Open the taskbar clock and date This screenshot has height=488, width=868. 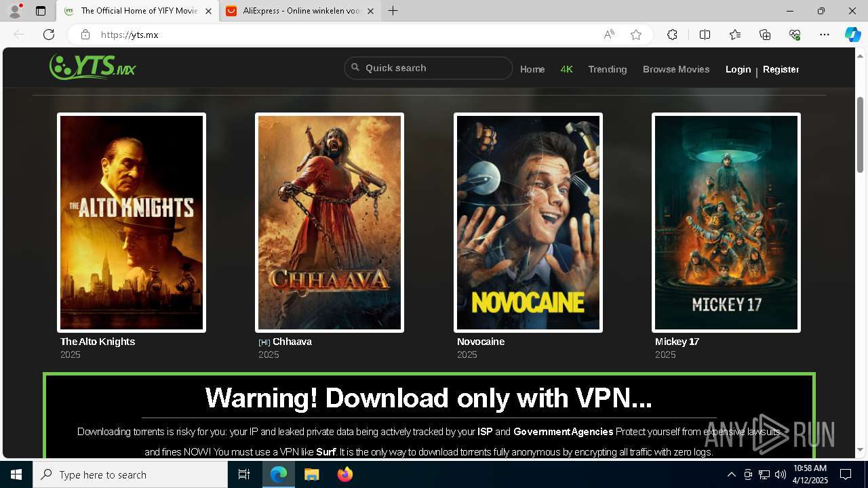810,474
